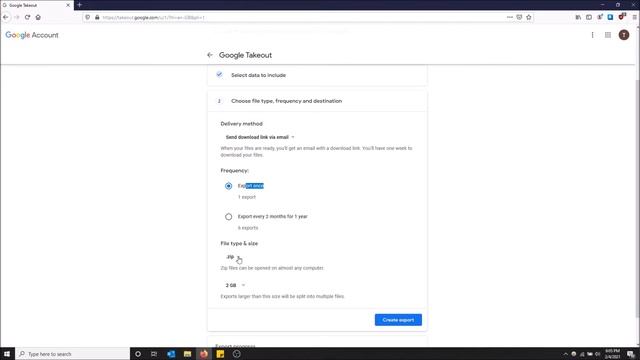Select Export every 2 months radio button
This screenshot has width=640, height=360.
click(229, 217)
